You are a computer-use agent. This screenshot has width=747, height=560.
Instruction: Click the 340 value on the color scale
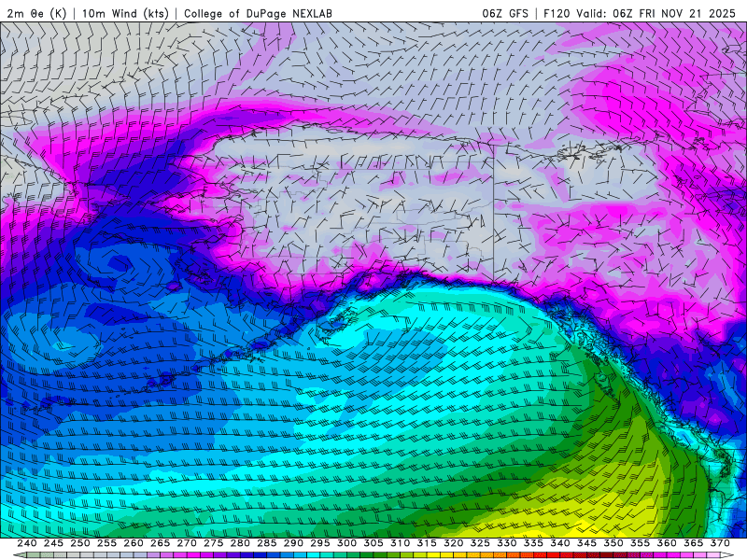tap(560, 543)
